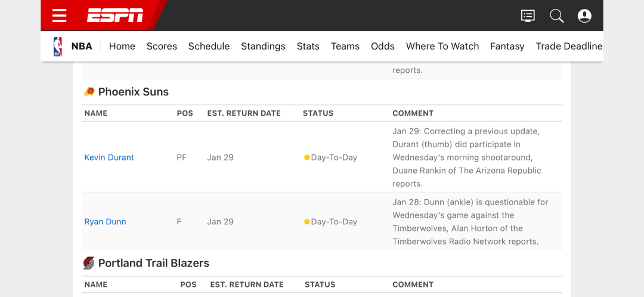Viewport: 644px width, 297px height.
Task: Open the hamburger menu icon
Action: pyautogui.click(x=60, y=16)
